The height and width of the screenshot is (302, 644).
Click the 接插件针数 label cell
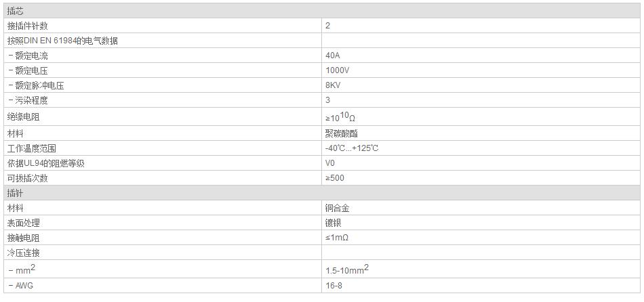[x=163, y=26]
